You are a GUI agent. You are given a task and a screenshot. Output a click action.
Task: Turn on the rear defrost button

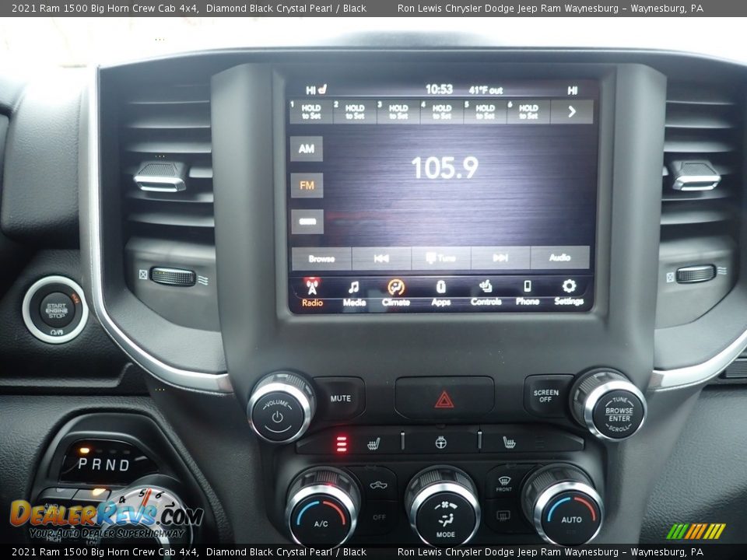(x=503, y=515)
